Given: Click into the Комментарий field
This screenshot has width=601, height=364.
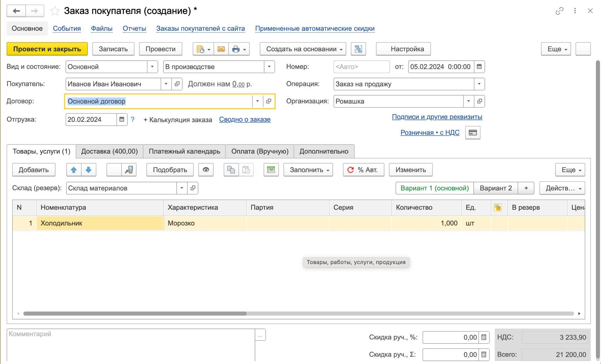Looking at the screenshot, I should [131, 345].
